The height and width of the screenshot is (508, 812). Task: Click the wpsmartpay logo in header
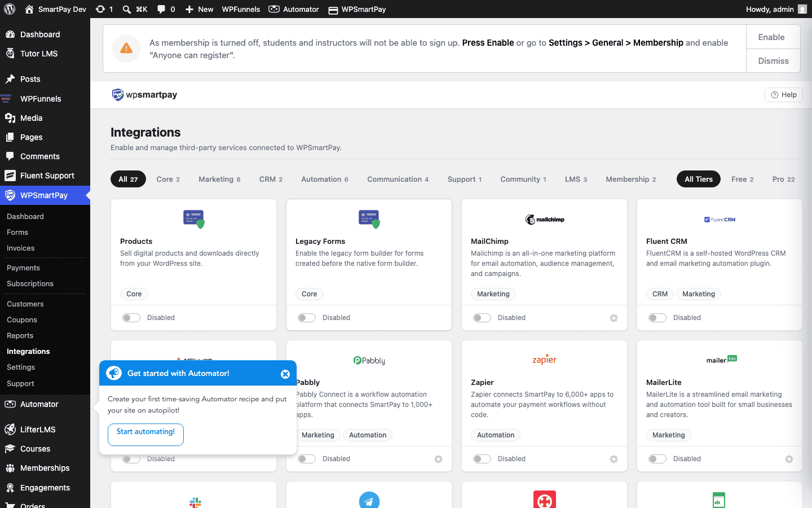pos(144,95)
